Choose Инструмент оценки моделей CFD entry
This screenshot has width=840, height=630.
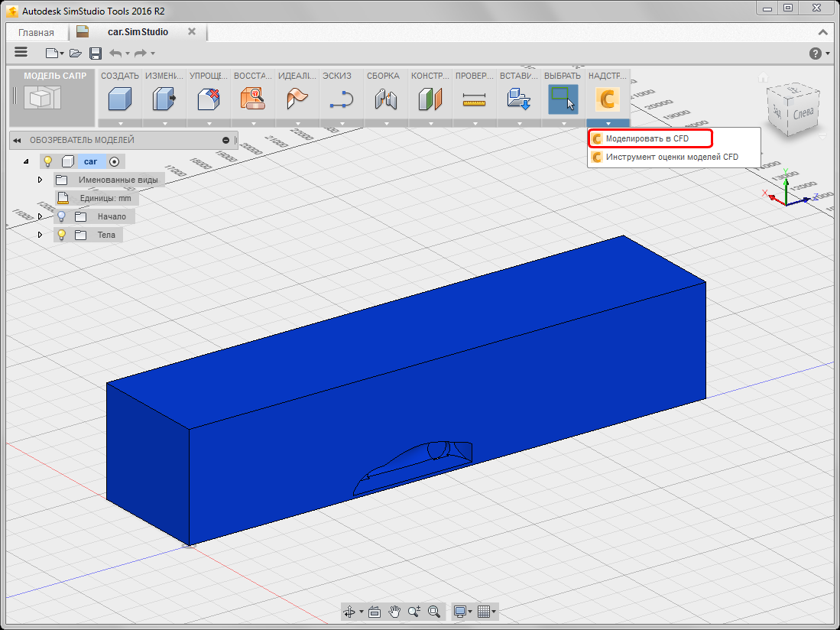click(674, 157)
